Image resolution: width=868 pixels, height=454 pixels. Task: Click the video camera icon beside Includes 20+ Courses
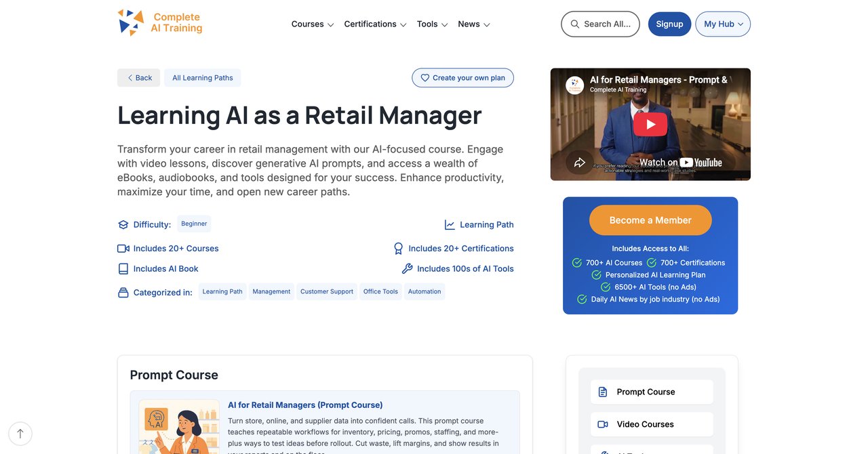coord(123,249)
